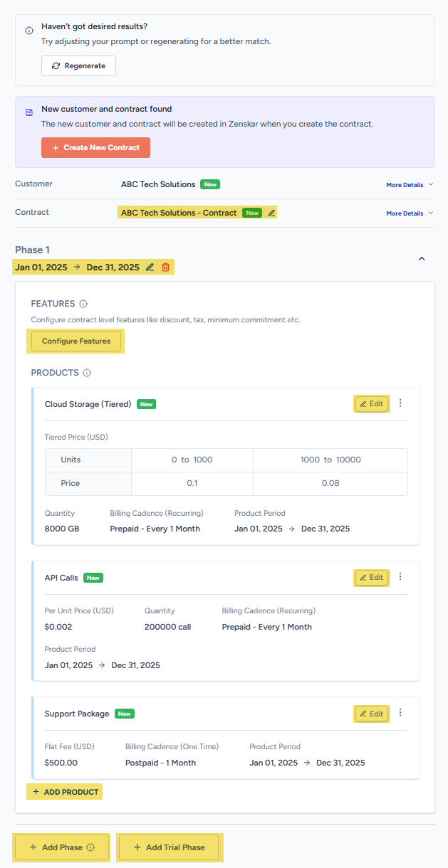The height and width of the screenshot is (868, 448).
Task: Click 'Support Package' product title
Action: tap(77, 714)
